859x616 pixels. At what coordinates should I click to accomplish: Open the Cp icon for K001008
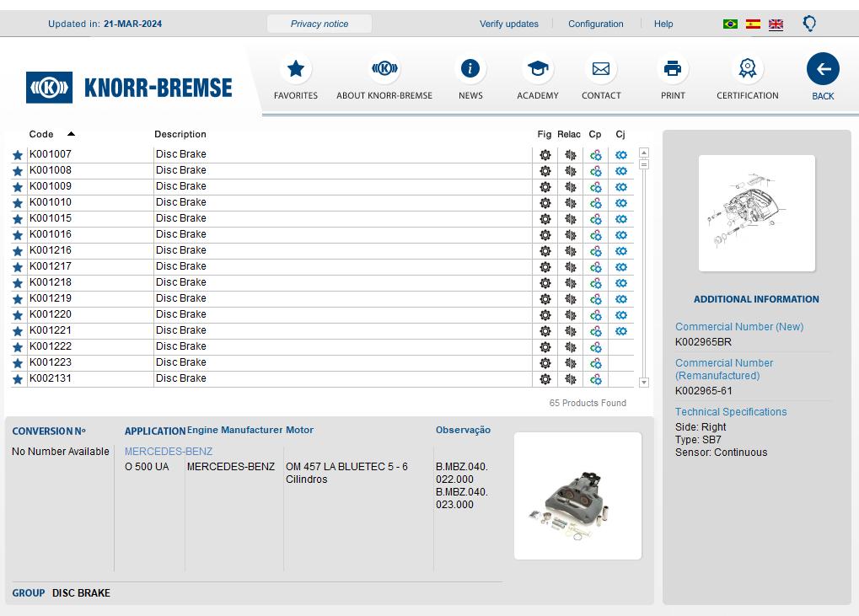[594, 170]
